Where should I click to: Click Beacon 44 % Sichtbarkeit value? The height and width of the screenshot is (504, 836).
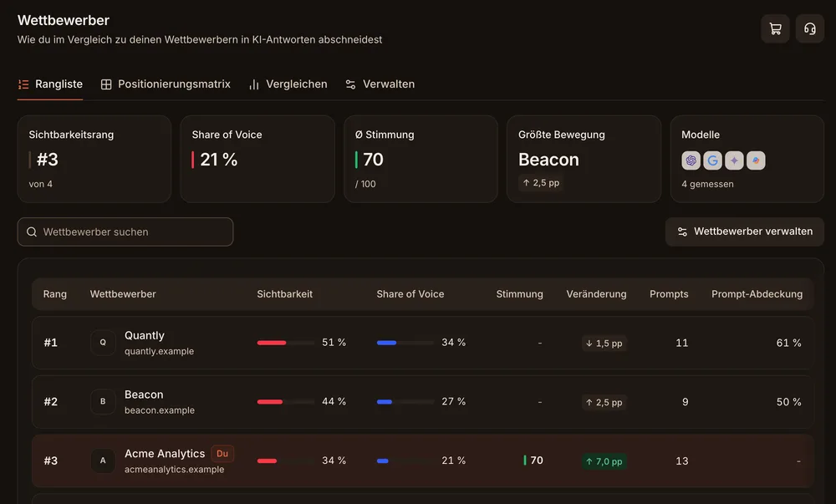click(334, 402)
